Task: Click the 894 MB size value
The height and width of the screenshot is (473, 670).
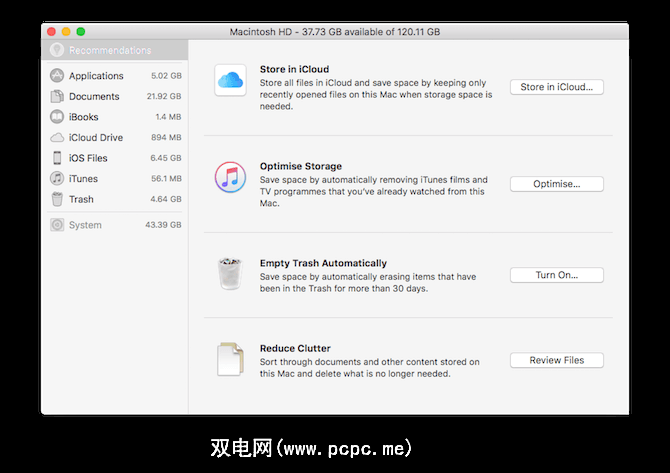Action: (x=166, y=137)
